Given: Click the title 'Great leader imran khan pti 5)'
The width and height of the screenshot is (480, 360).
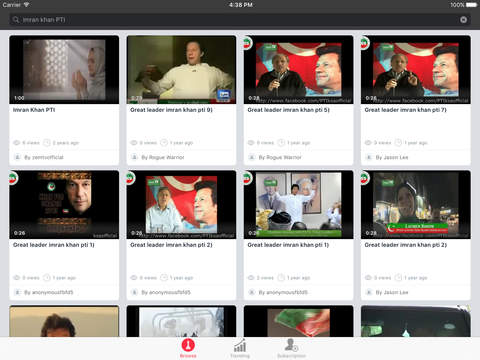Looking at the screenshot, I should tap(288, 110).
